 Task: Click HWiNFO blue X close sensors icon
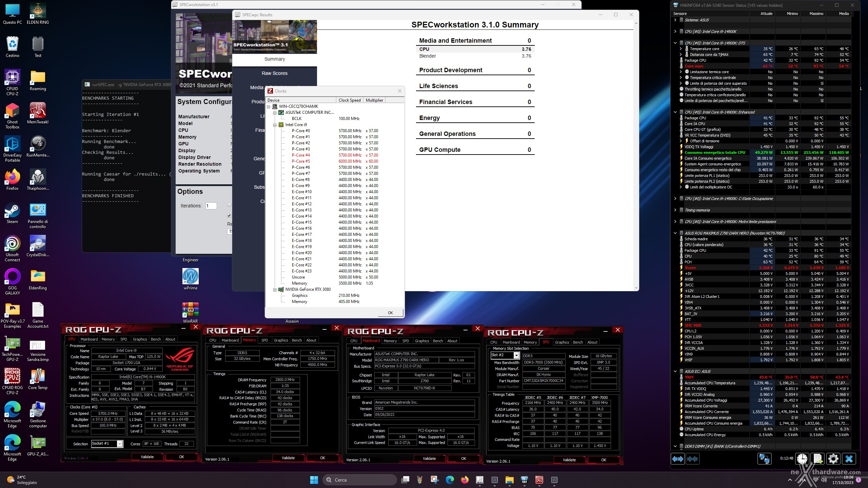(849, 459)
